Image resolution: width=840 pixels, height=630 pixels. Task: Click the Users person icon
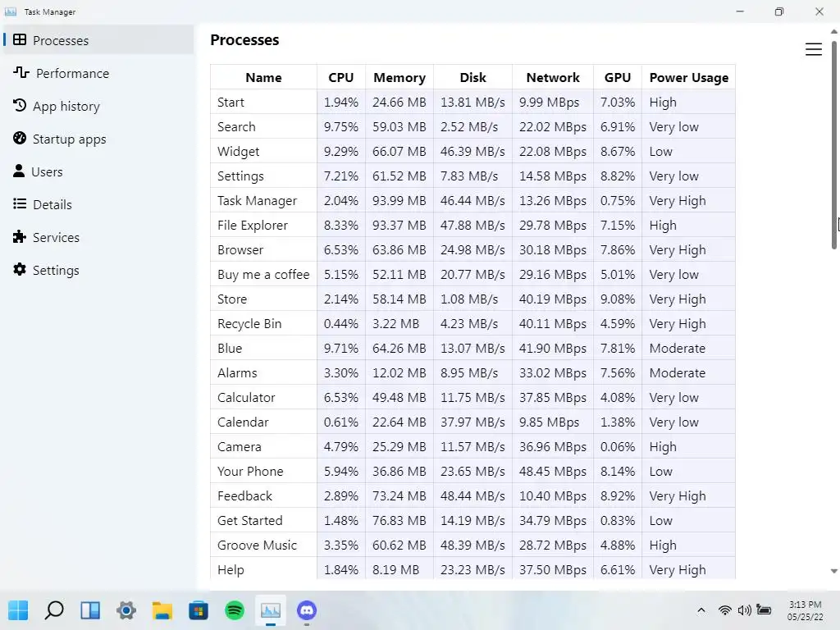coord(20,171)
